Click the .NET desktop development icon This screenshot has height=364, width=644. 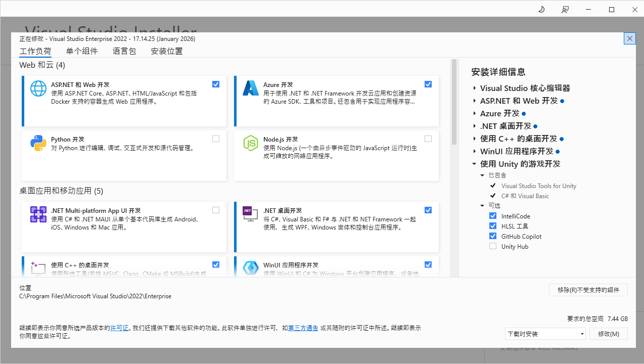click(x=251, y=214)
